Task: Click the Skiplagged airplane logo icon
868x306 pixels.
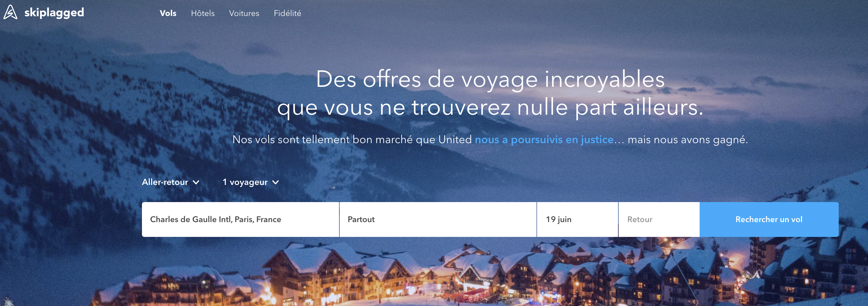Action: click(x=10, y=12)
